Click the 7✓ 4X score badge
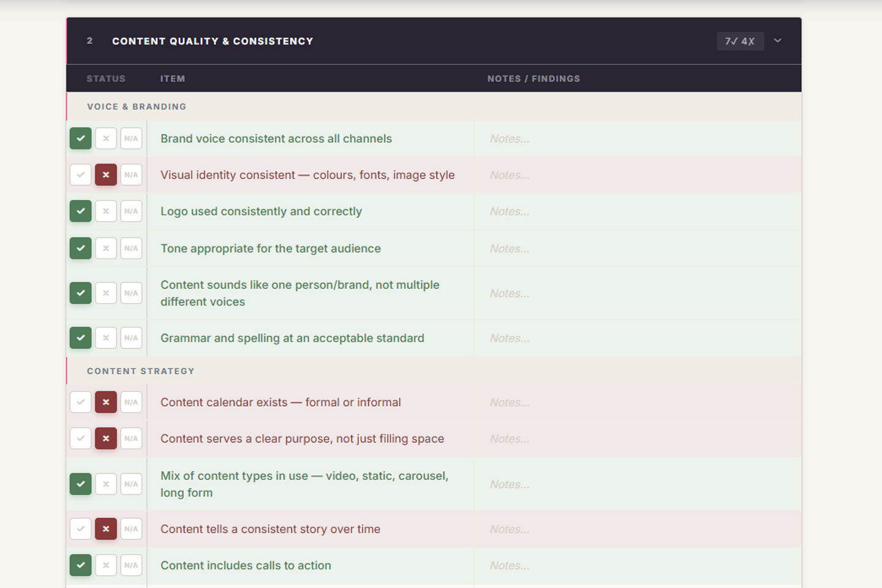The height and width of the screenshot is (588, 882). tap(740, 41)
